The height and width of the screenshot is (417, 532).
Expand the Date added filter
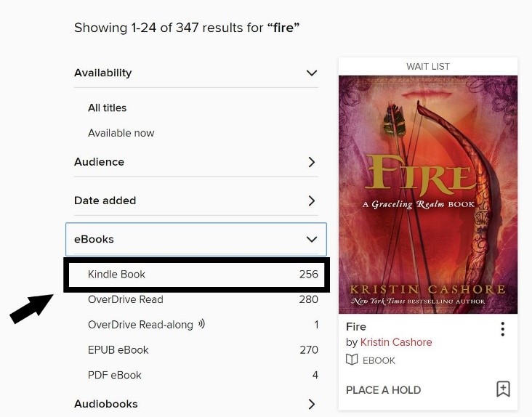point(312,201)
